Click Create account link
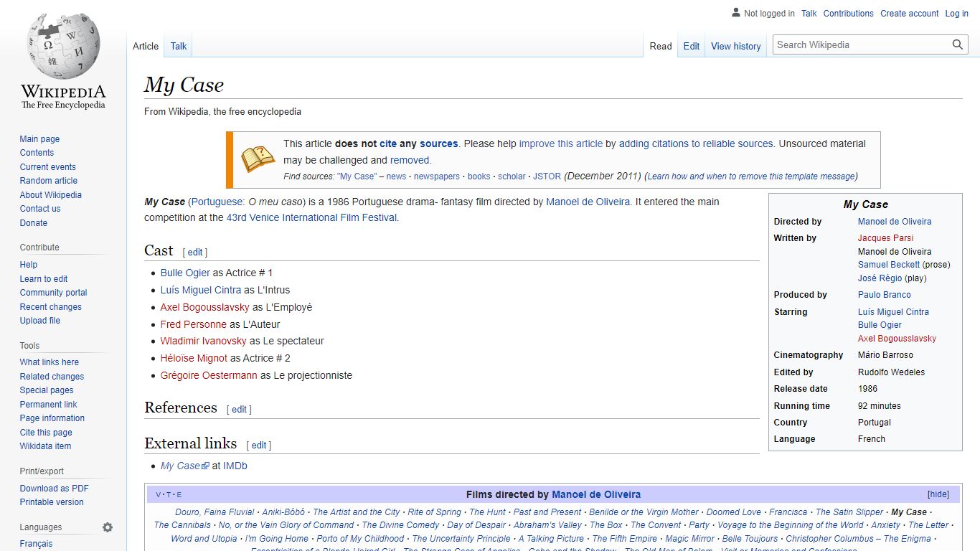 pyautogui.click(x=909, y=14)
